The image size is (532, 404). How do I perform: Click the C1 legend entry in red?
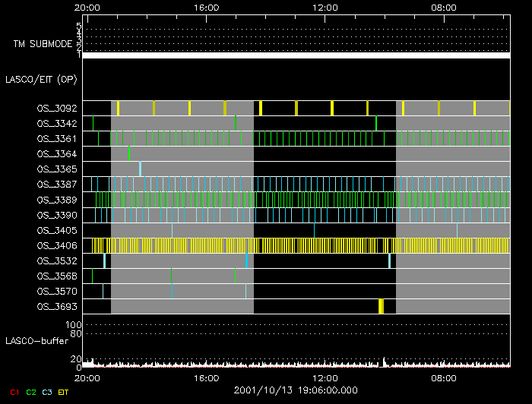[x=14, y=392]
